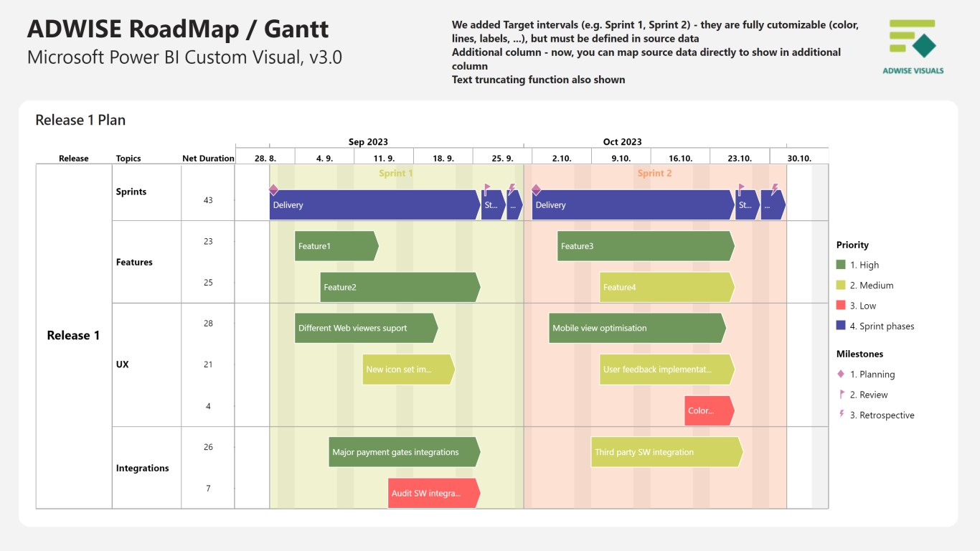Select Major payment gates integrations bar
Screen dimensions: 980x551
click(404, 452)
